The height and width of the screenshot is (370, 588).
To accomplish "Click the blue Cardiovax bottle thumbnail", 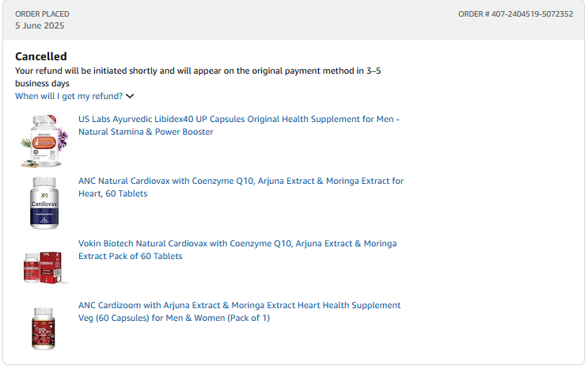I will [x=44, y=203].
